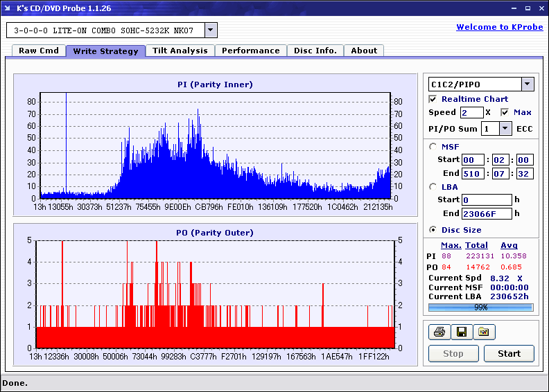Click the Speed value input field
Image resolution: width=549 pixels, height=392 pixels.
tap(471, 112)
